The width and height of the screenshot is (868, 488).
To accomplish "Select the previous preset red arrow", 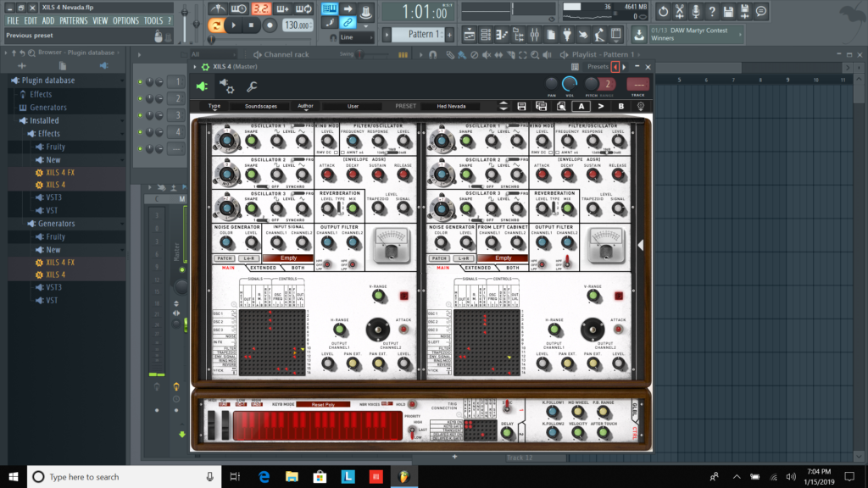I will click(615, 67).
